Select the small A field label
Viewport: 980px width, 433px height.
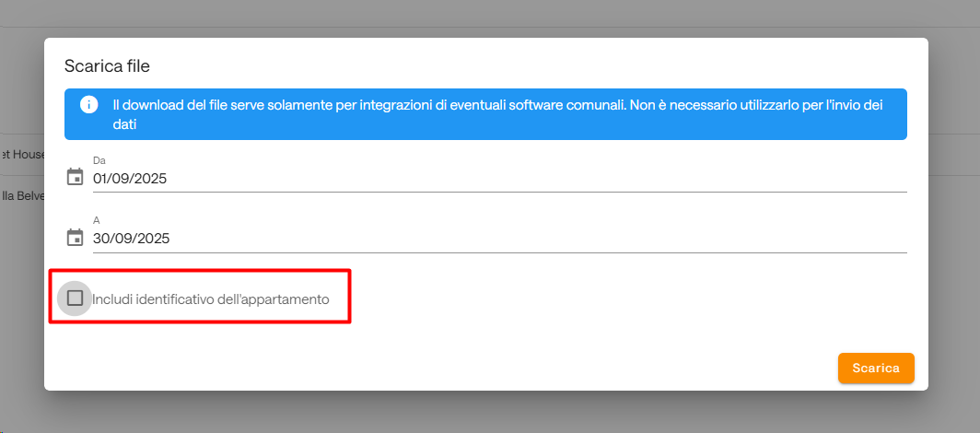point(96,220)
